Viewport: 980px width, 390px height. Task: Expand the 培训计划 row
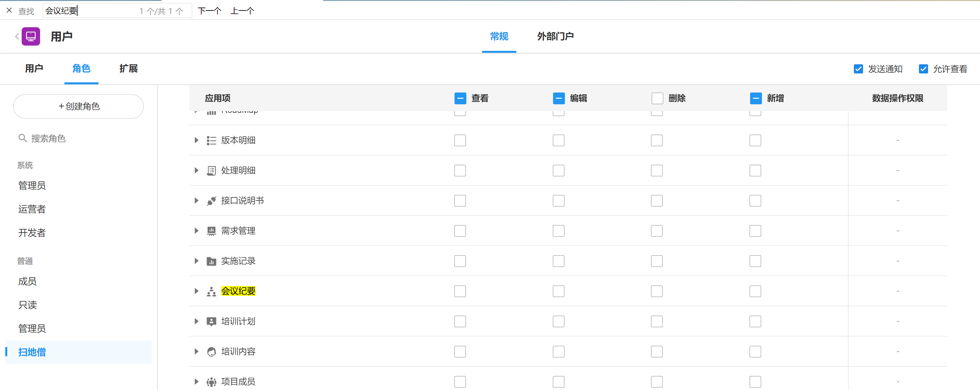(196, 321)
